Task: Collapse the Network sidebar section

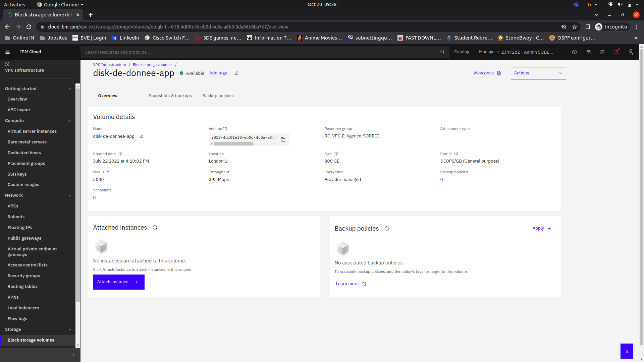Action: coord(70,196)
